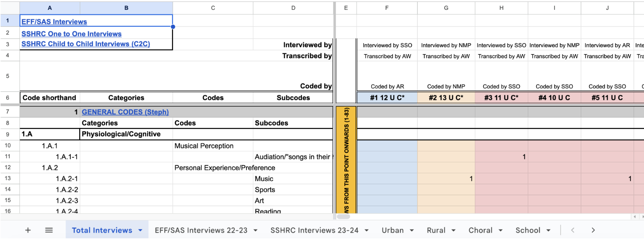644x243 pixels.
Task: Open Rural tab dropdown arrow
Action: (453, 230)
